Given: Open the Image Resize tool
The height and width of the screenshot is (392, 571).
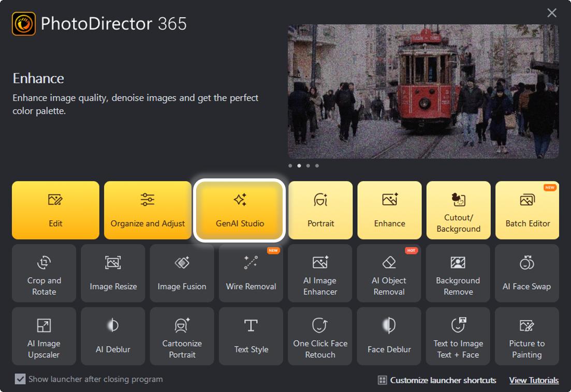Looking at the screenshot, I should point(113,273).
